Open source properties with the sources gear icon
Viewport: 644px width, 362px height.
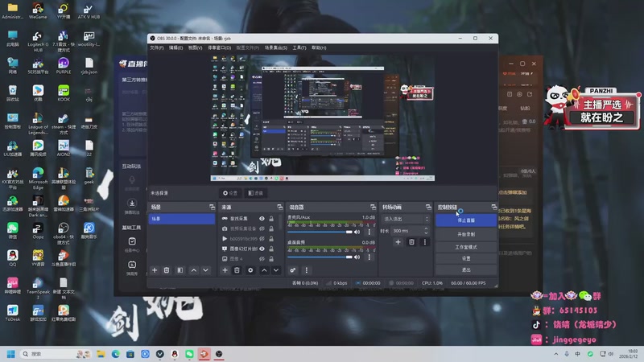coord(250,270)
